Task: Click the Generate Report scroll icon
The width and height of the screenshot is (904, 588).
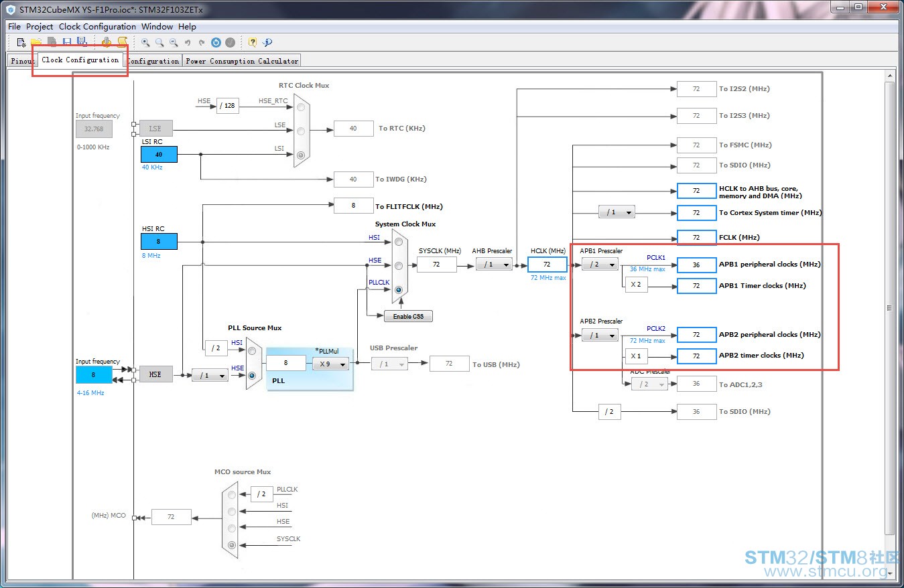Action: (123, 42)
